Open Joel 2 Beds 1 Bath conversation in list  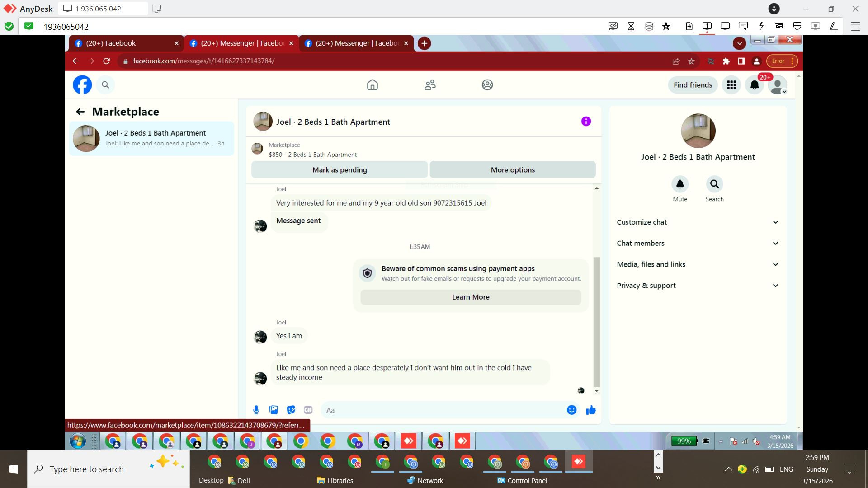coord(151,138)
